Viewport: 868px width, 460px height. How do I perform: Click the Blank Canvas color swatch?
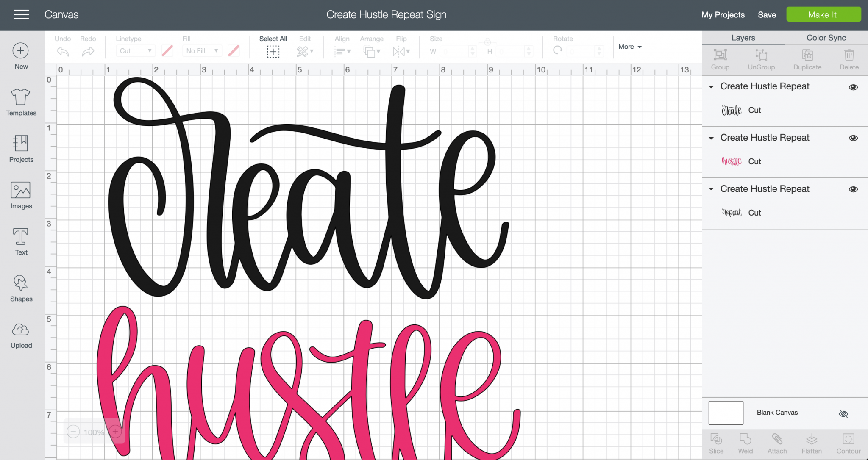pos(726,413)
